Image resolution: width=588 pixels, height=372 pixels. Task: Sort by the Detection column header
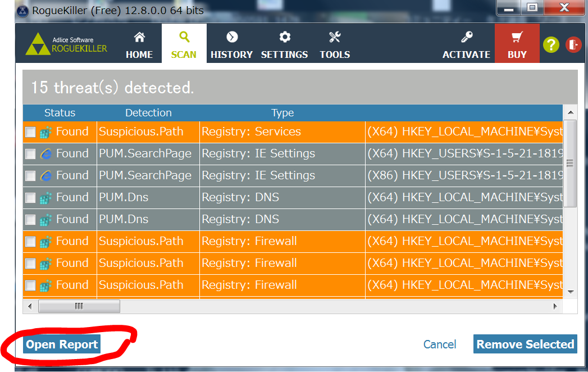[x=148, y=112]
